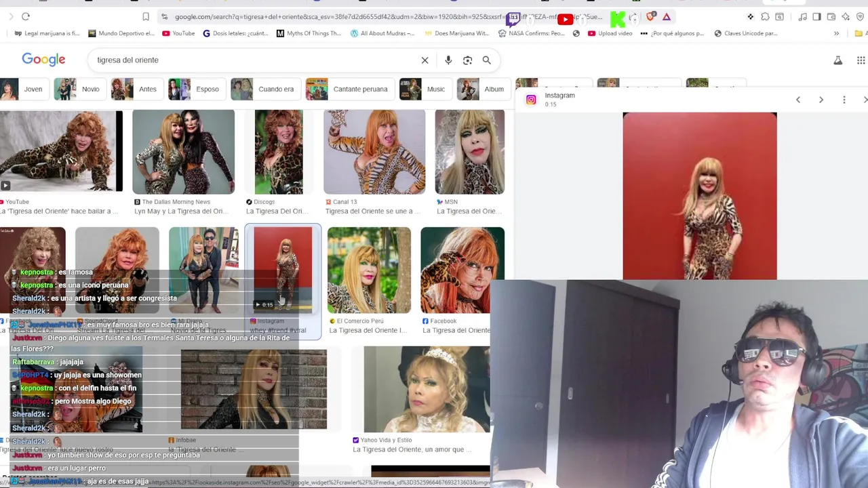Open the YouTube bookmark in the bookmarks bar

click(178, 33)
